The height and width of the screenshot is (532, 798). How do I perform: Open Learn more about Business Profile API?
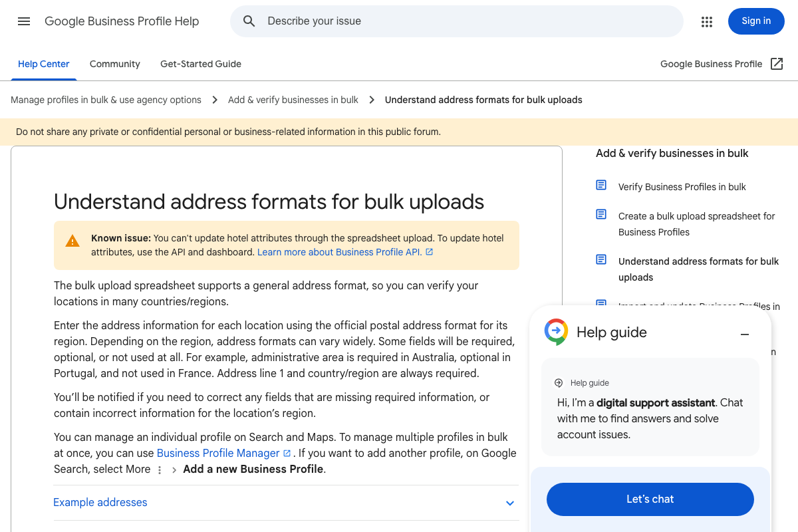pyautogui.click(x=339, y=252)
